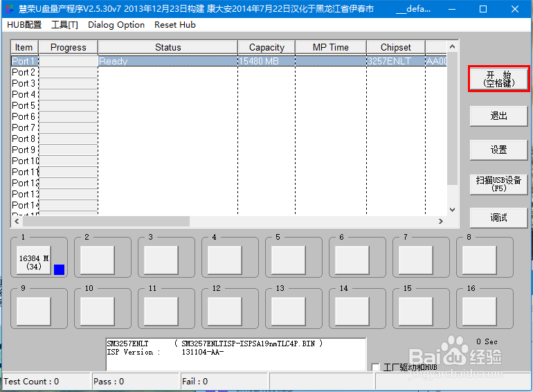Viewport: 533px width, 392px height.
Task: Click the vertical scrollbar thumb
Action: [452, 118]
